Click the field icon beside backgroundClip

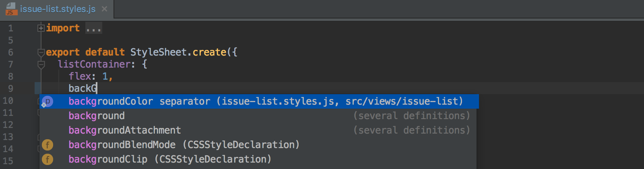tap(47, 159)
